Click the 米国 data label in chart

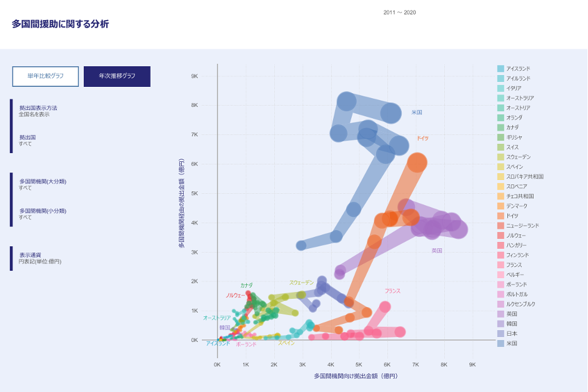417,113
